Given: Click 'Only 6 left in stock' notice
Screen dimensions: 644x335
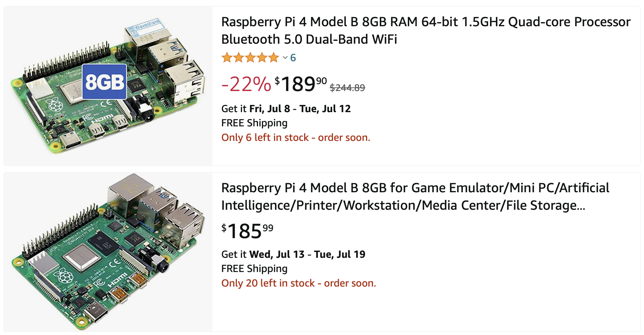Looking at the screenshot, I should coord(296,138).
